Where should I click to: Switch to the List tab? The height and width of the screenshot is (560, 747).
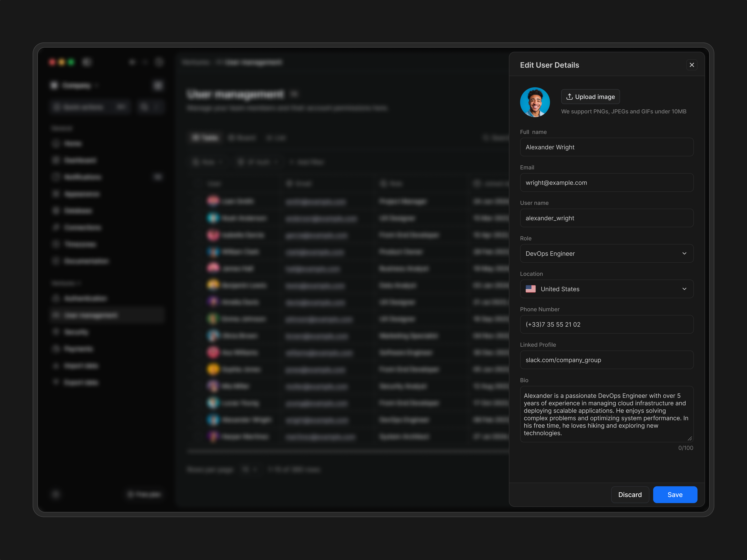(x=276, y=138)
